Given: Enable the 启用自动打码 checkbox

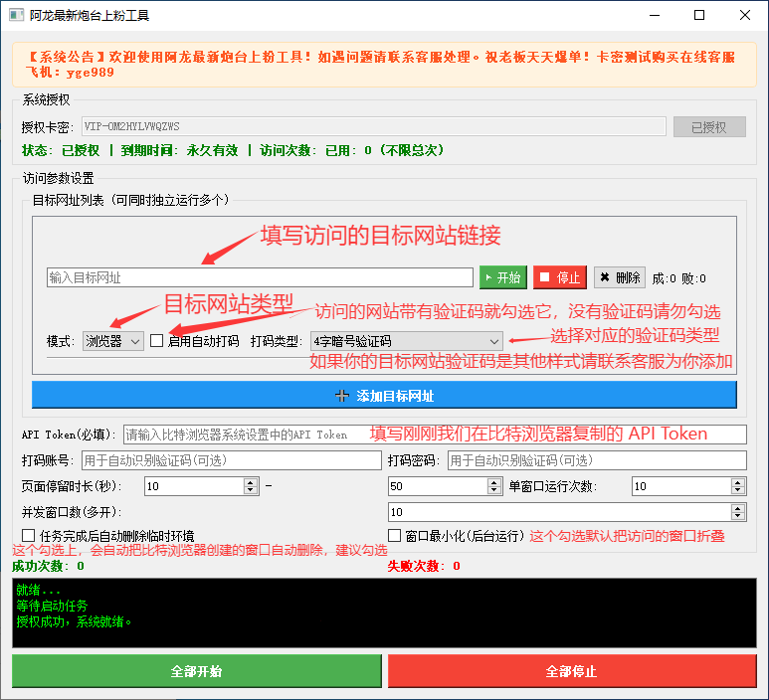Looking at the screenshot, I should 157,340.
